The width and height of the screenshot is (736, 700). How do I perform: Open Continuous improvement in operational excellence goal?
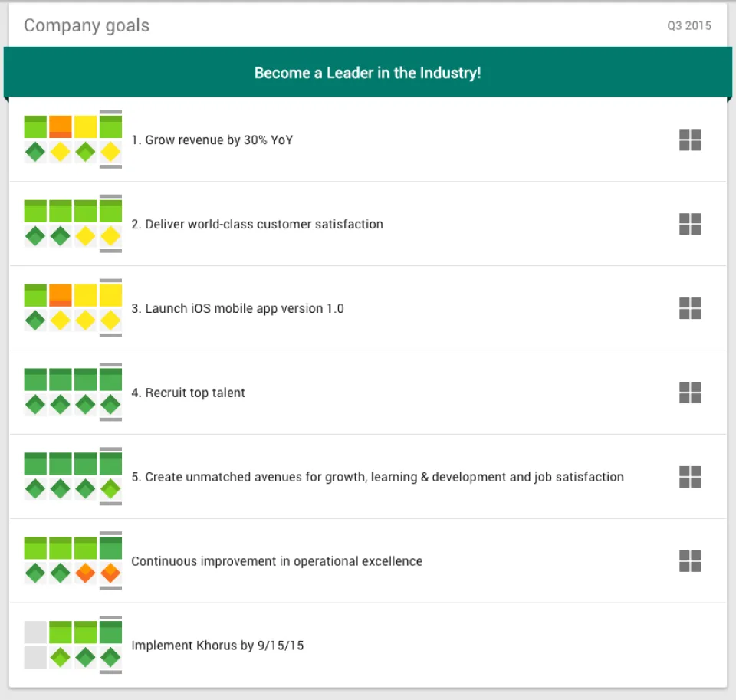coord(277,561)
